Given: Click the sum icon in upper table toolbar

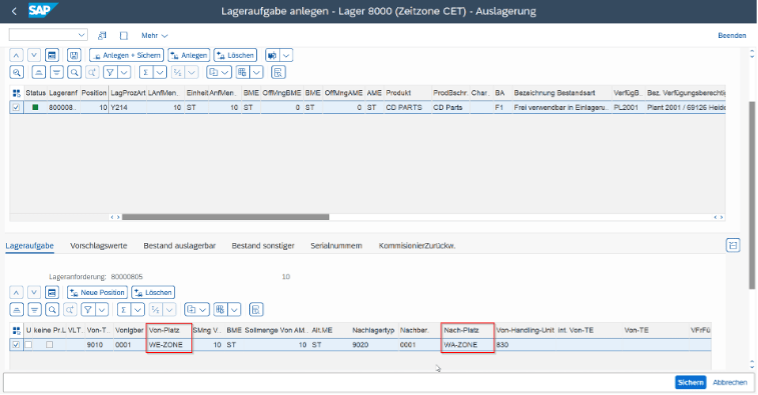Looking at the screenshot, I should pyautogui.click(x=146, y=73).
